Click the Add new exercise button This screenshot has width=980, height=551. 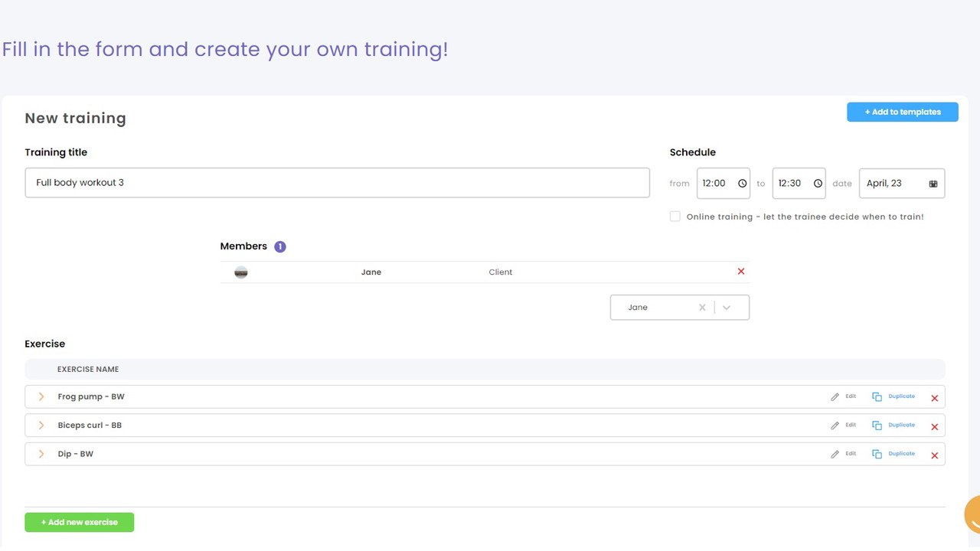point(79,523)
